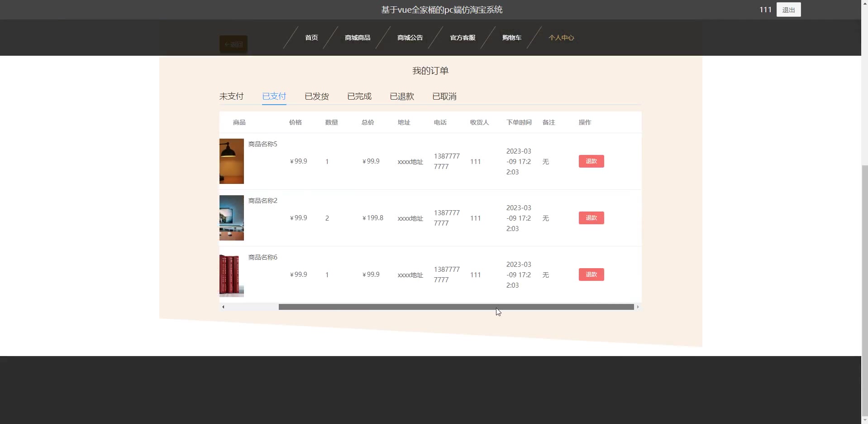868x424 pixels.
Task: Click the 总价 column header
Action: (x=368, y=122)
